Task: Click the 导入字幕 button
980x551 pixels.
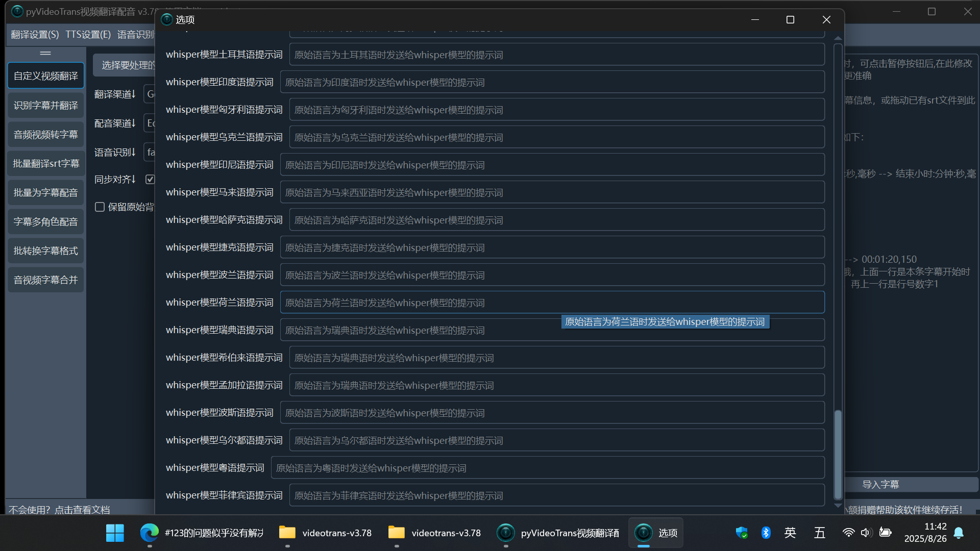Action: 911,484
